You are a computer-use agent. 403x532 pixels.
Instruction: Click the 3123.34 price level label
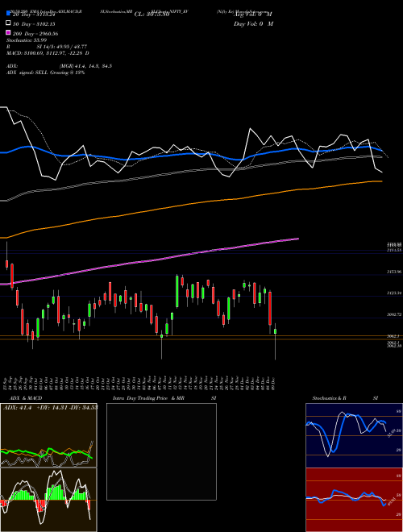coord(394,293)
